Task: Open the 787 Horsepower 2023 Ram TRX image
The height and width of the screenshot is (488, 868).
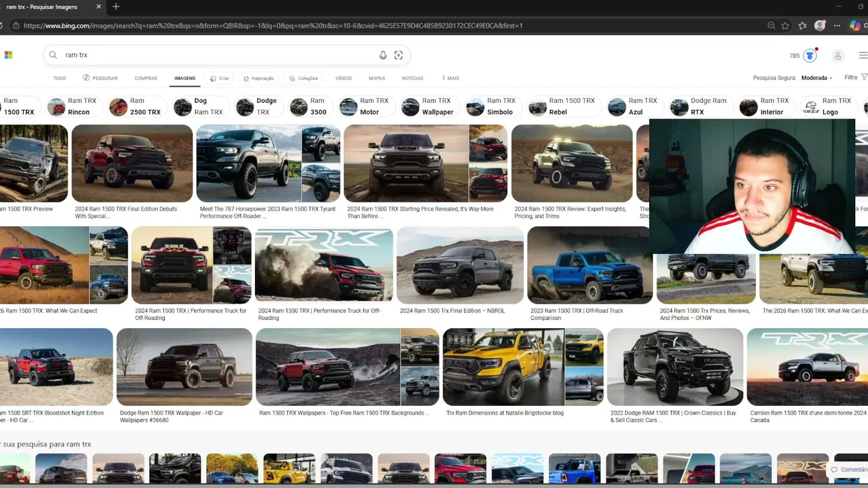Action: (x=249, y=163)
